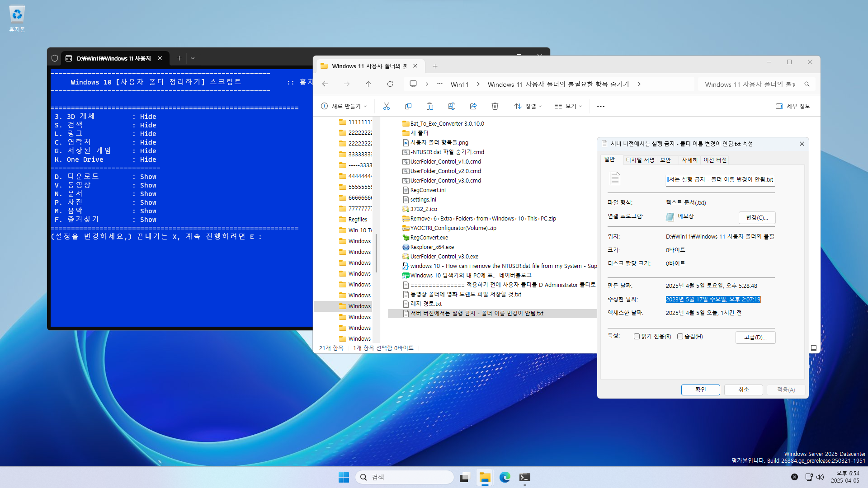Click the chevron at end of address path
Screen dimensions: 868x488
[x=639, y=84]
